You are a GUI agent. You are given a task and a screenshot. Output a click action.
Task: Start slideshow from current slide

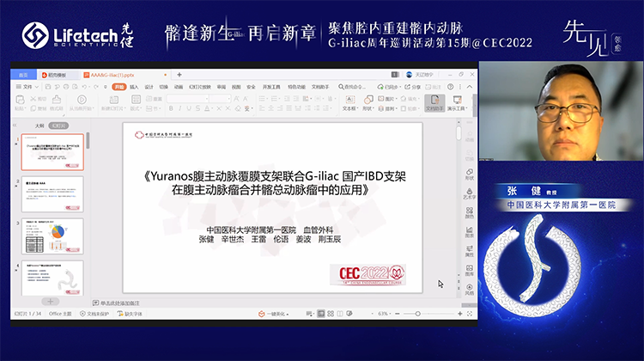(82, 100)
